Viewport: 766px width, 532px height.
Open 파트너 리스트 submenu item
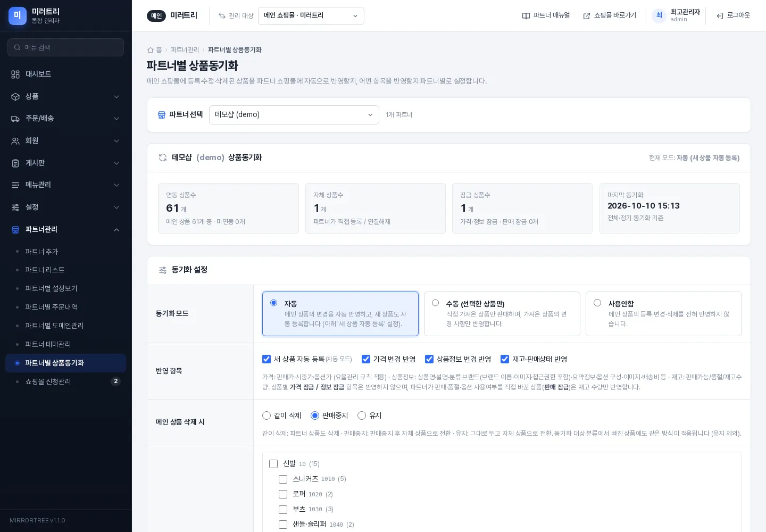pos(66,270)
